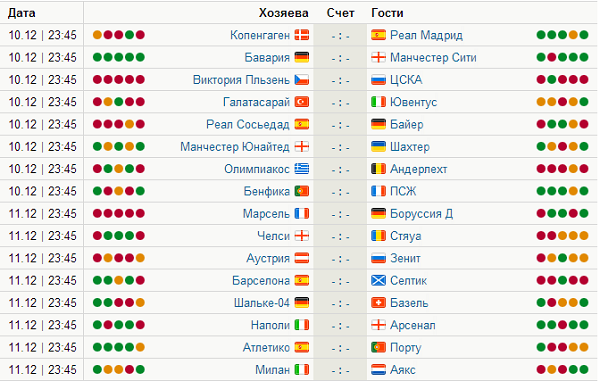Click the Хозяева column header
600x381 pixels.
point(284,13)
